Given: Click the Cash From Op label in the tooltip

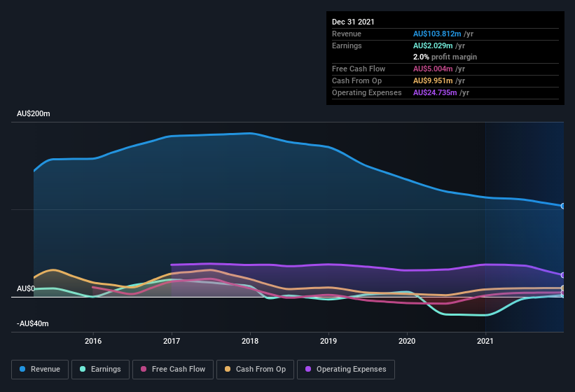Looking at the screenshot, I should (x=356, y=80).
